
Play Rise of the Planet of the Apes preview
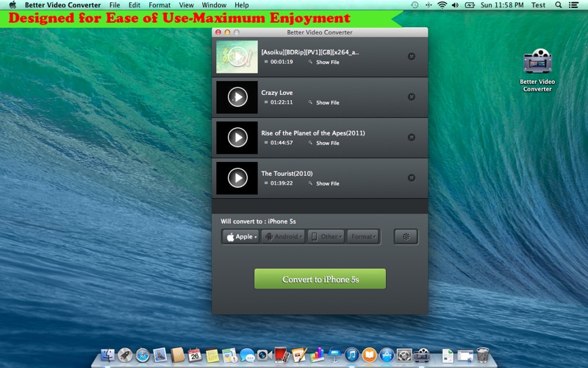point(237,138)
